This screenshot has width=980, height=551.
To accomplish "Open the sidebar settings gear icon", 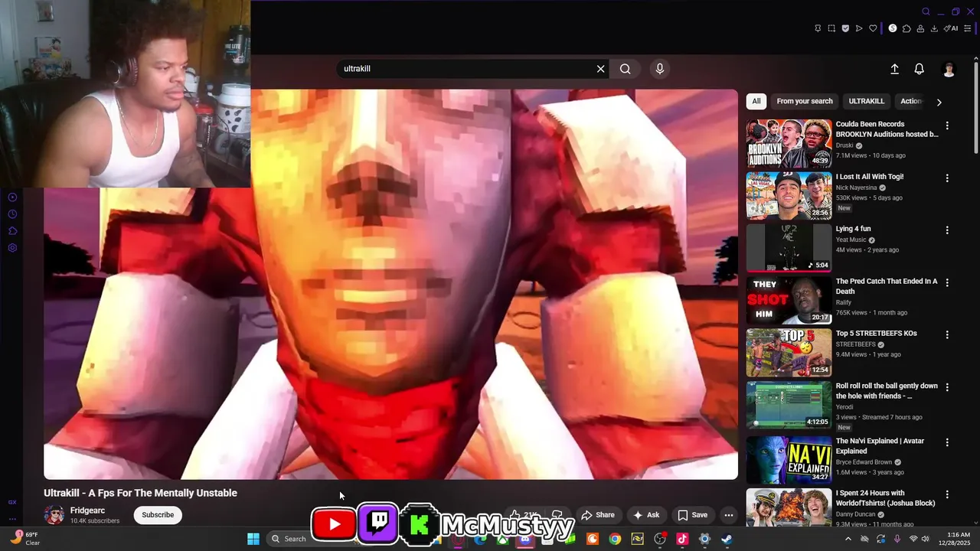I will (12, 248).
